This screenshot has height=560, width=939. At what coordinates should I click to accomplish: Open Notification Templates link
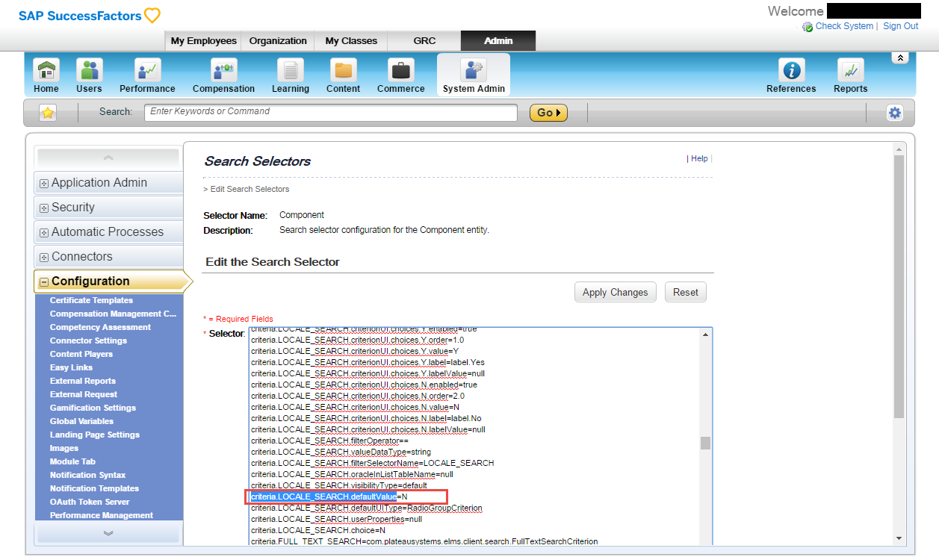click(94, 488)
